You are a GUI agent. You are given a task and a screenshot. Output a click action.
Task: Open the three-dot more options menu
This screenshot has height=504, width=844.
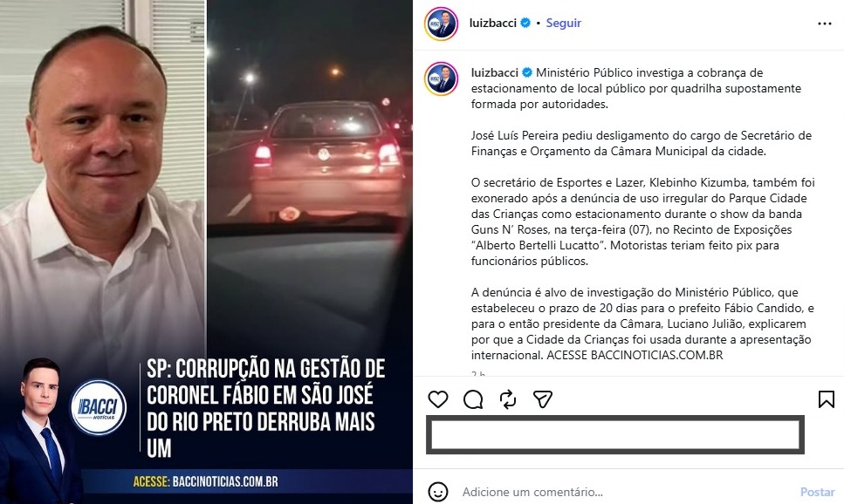click(825, 24)
